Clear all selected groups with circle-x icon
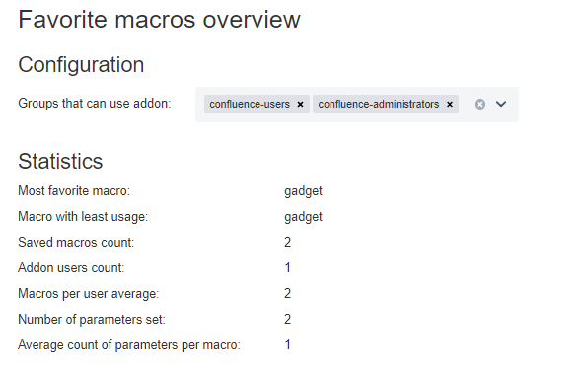 [479, 104]
